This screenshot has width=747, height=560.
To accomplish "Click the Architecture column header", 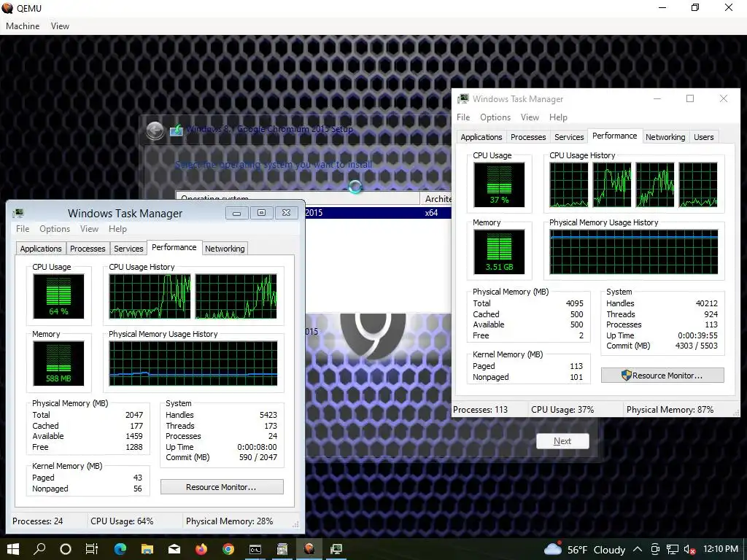I will (x=436, y=198).
